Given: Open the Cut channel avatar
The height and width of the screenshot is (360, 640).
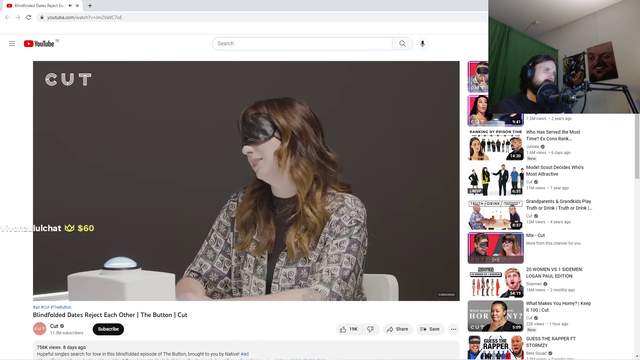Looking at the screenshot, I should tap(40, 329).
